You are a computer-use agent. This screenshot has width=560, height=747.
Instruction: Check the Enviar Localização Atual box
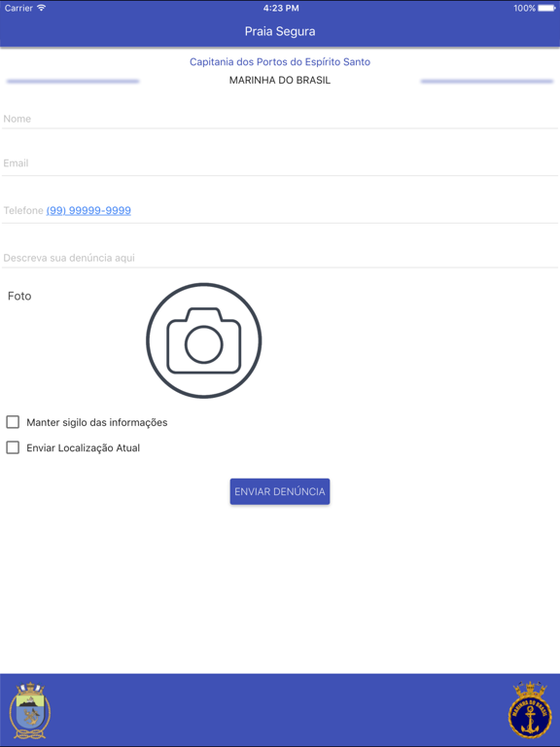coord(13,447)
